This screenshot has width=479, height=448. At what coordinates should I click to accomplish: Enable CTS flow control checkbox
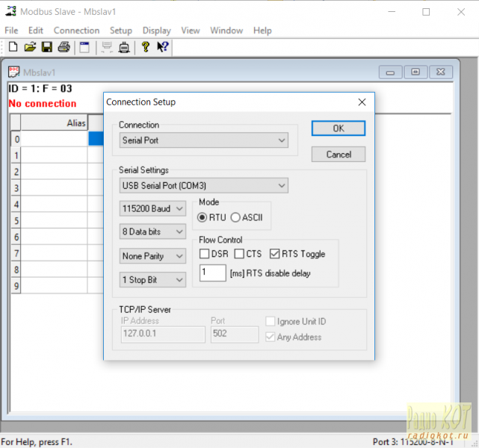coord(239,254)
